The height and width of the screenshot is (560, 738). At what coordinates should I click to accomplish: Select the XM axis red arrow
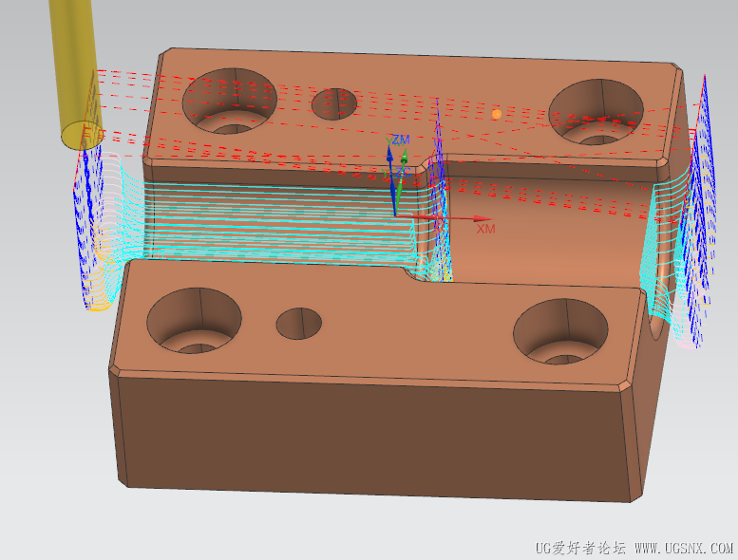click(x=444, y=217)
